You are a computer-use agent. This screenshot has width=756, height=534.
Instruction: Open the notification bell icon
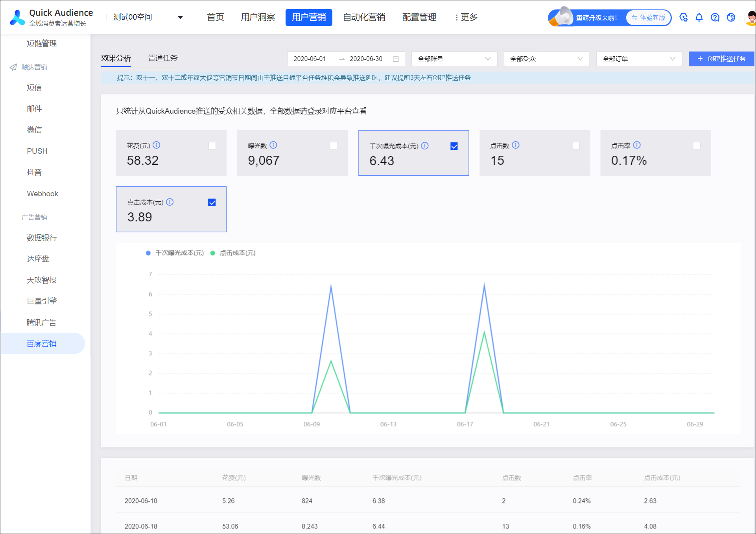[699, 17]
